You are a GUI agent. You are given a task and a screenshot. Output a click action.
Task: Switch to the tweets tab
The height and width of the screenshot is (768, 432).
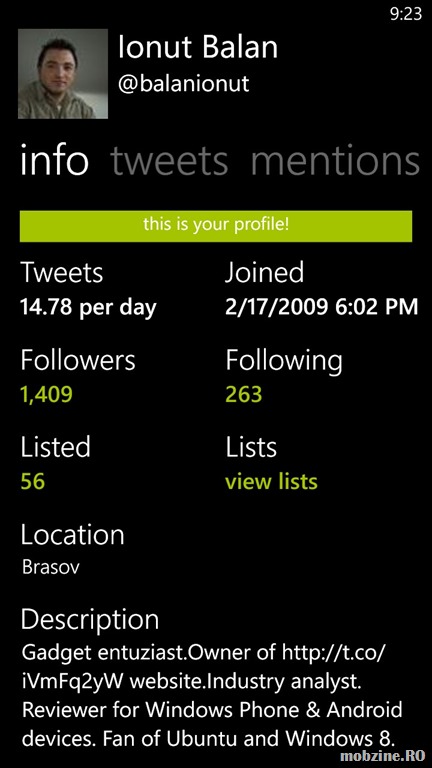tap(169, 161)
